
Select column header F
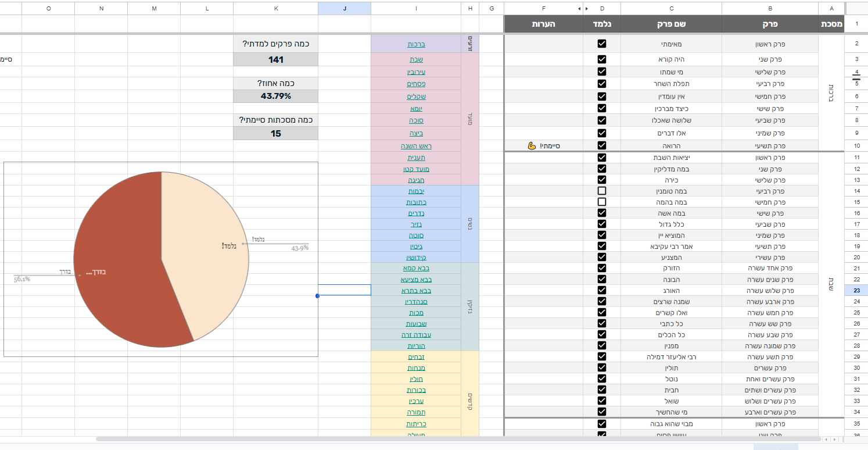click(x=544, y=9)
